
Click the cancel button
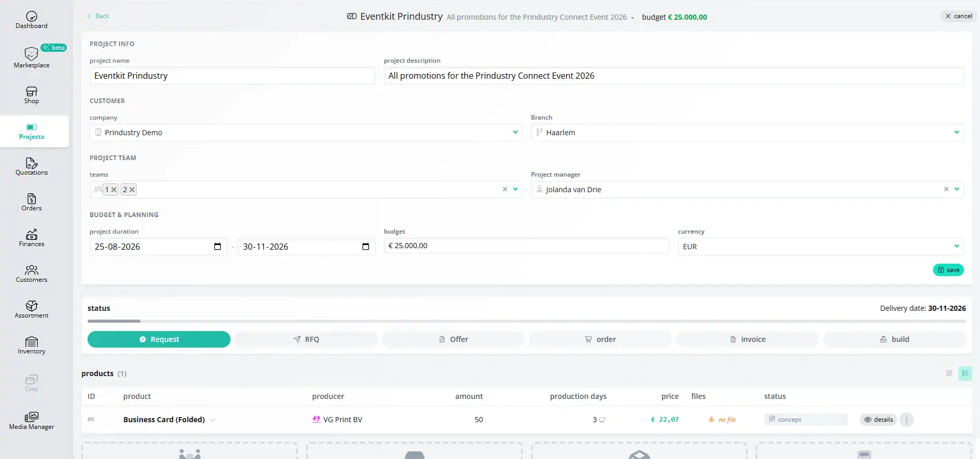click(x=959, y=16)
